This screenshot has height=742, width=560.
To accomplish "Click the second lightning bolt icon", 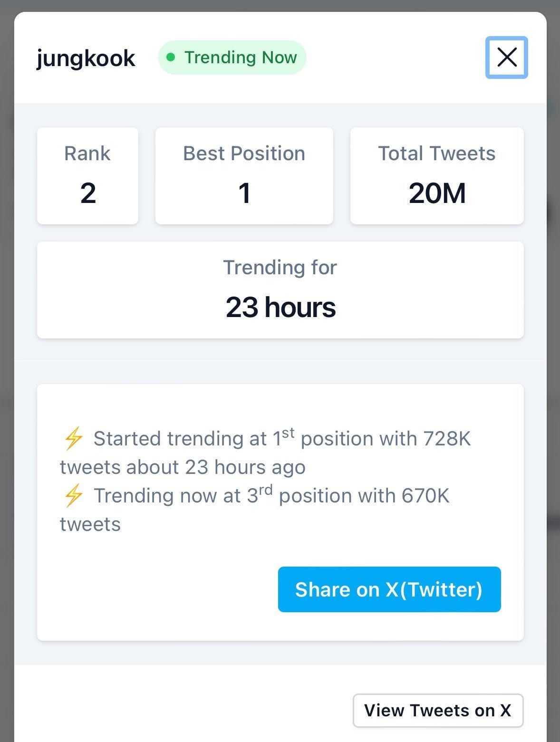I will tap(74, 495).
